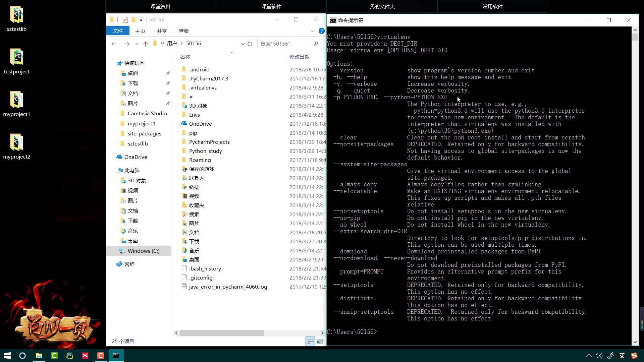
Task: Open Cortana search circle in taskbar
Action: tap(22, 356)
